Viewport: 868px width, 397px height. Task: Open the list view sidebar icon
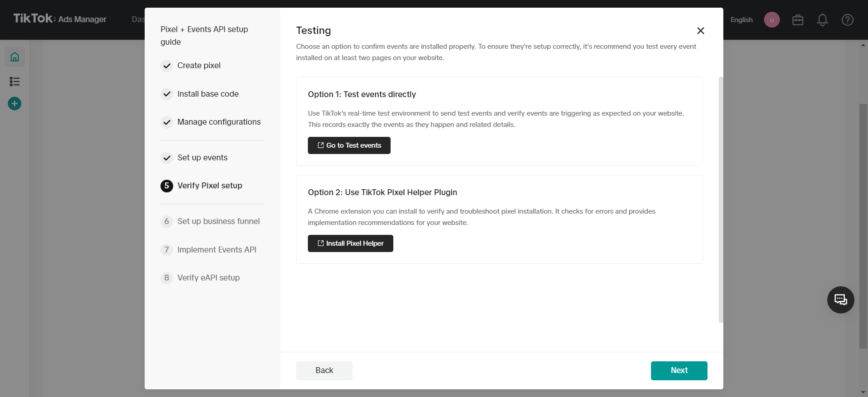click(14, 81)
